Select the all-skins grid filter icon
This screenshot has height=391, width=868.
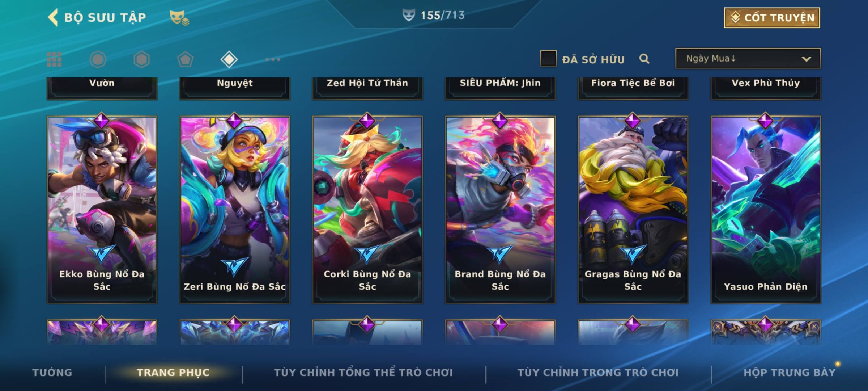(54, 59)
